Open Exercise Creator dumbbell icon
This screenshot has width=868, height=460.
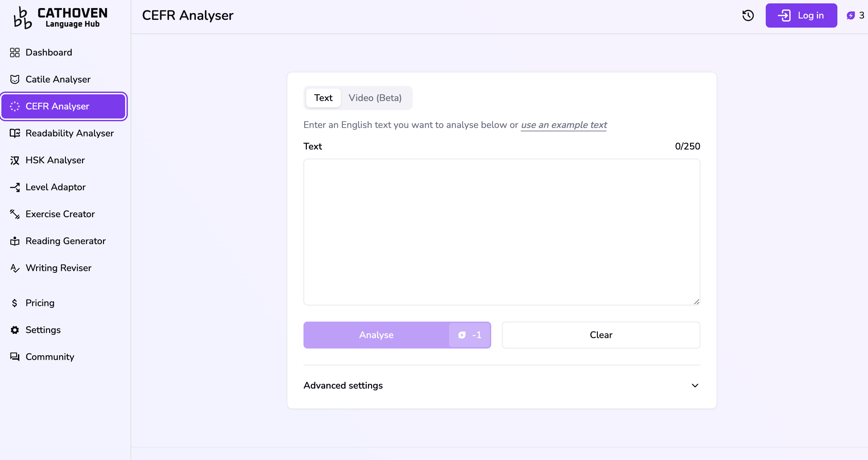click(15, 214)
